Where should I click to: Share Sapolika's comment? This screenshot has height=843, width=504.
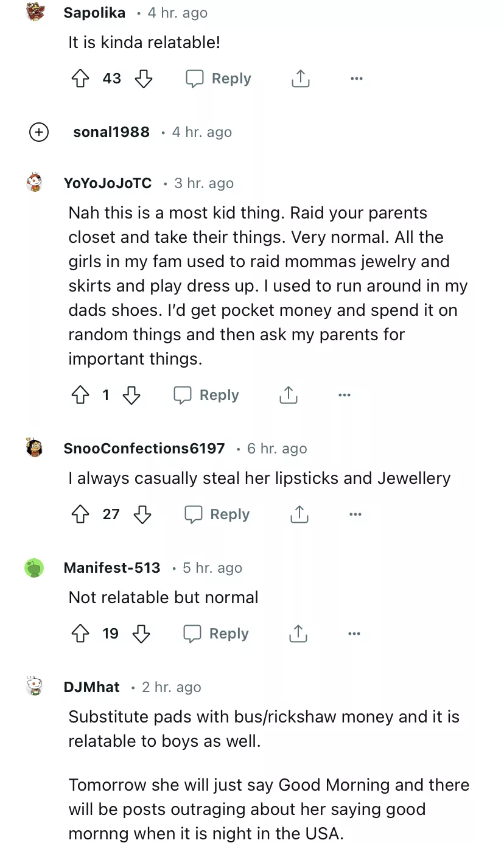click(x=300, y=79)
